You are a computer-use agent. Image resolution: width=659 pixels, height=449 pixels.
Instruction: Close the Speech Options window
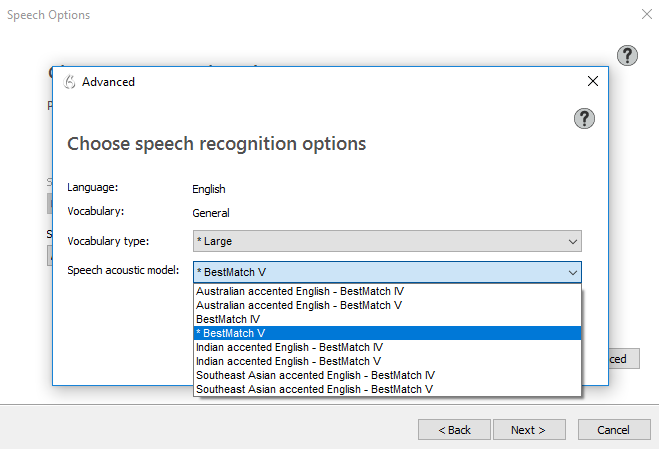click(645, 15)
